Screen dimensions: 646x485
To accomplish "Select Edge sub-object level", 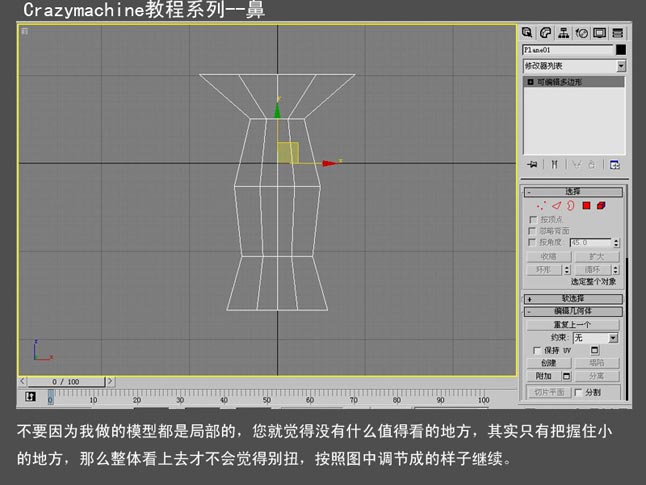I will click(x=557, y=205).
